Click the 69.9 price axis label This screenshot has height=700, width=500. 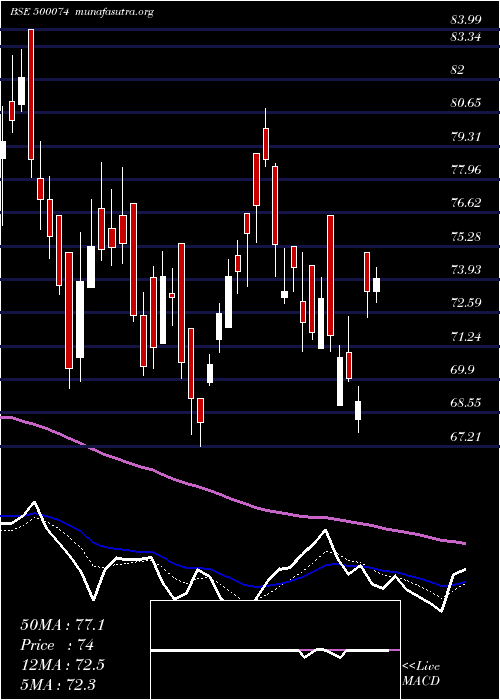(462, 370)
